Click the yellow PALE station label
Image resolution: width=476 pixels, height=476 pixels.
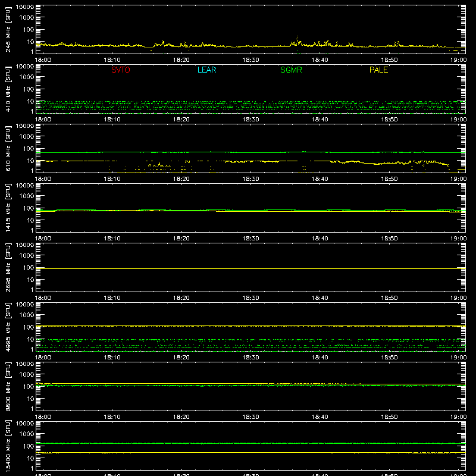(378, 70)
